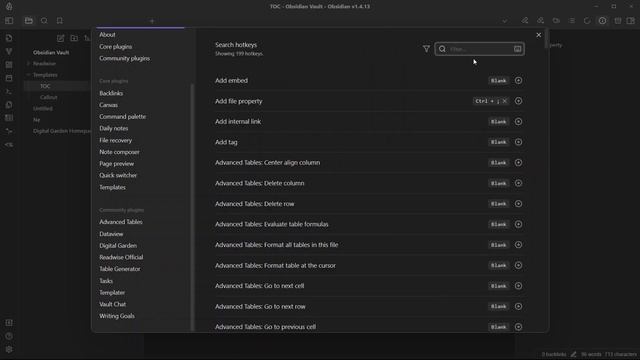Select Daily notes plugin settings
640x360 pixels.
tap(113, 128)
